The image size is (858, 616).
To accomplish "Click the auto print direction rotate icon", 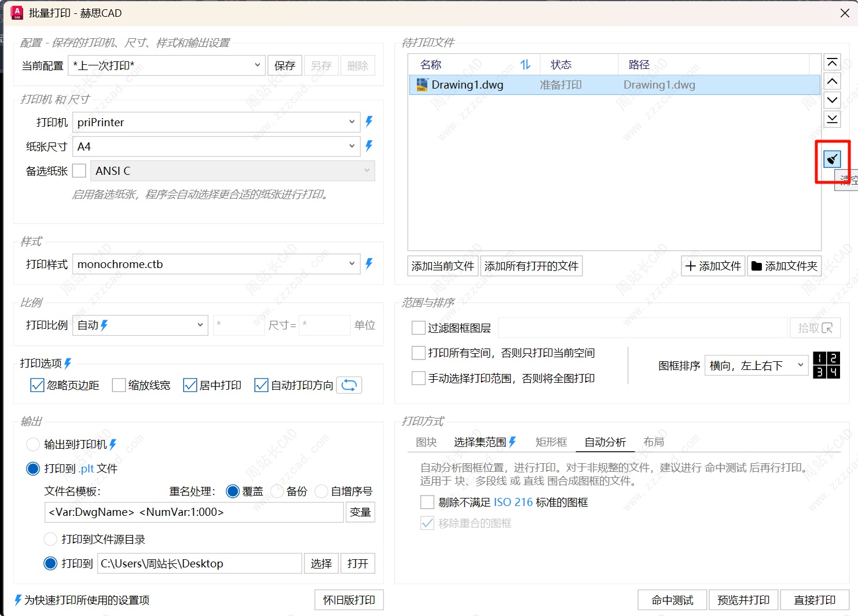I will point(349,385).
